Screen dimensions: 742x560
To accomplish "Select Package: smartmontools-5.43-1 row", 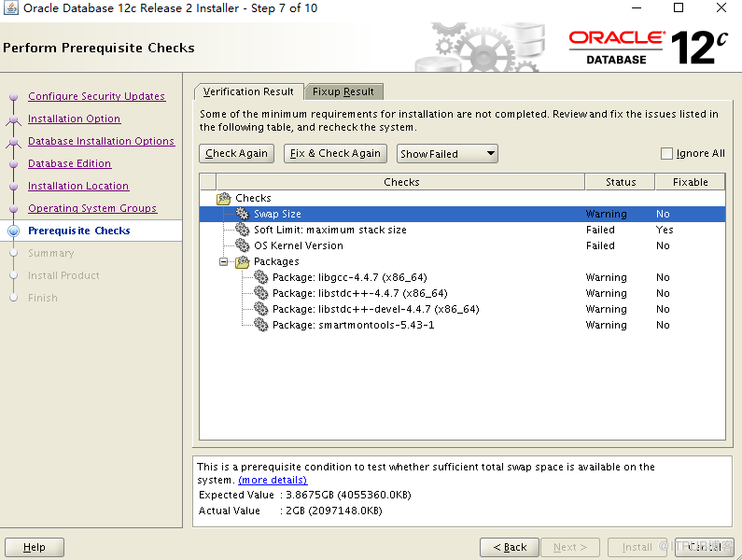I will 462,325.
